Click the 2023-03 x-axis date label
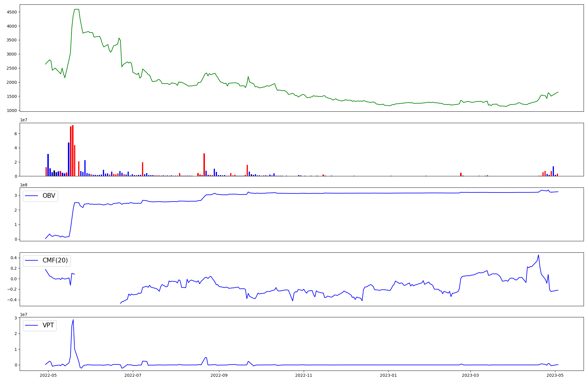588x382 pixels. pyautogui.click(x=470, y=375)
